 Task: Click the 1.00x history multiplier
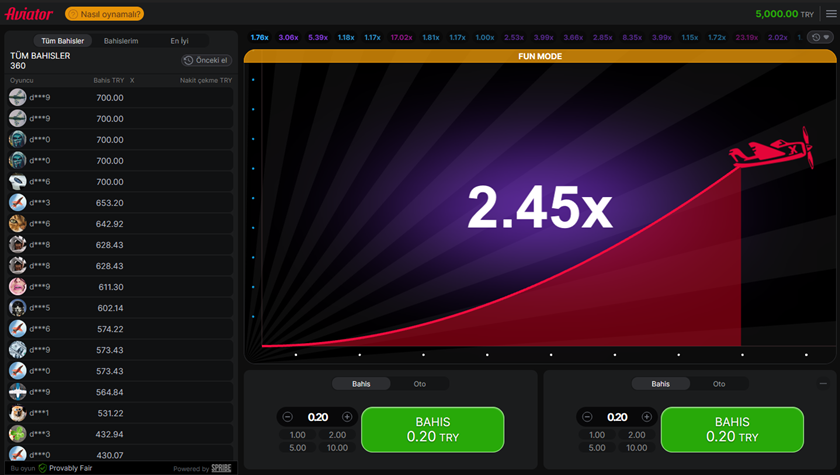485,37
